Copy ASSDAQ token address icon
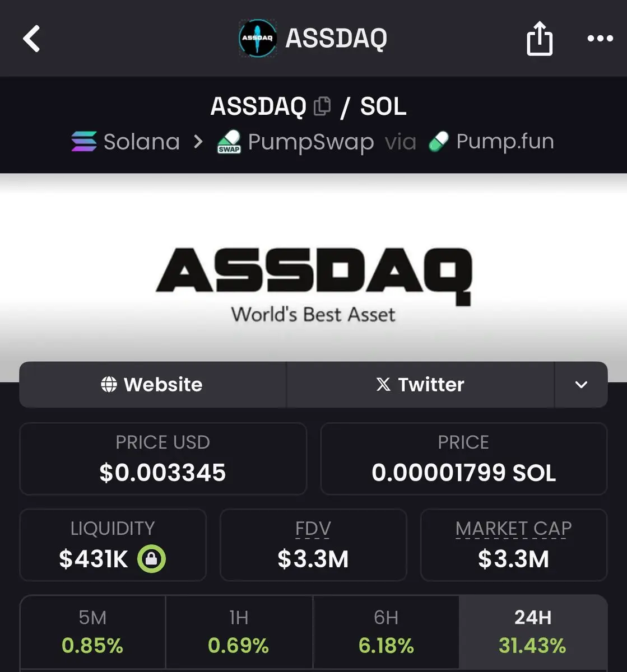The height and width of the screenshot is (672, 627). pos(322,106)
